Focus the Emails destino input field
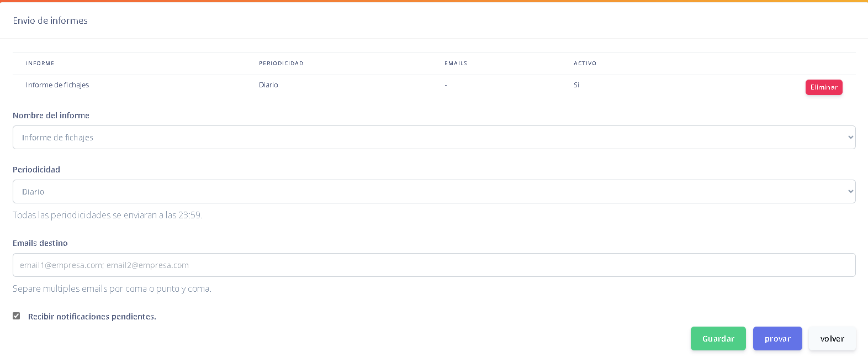 coord(433,265)
